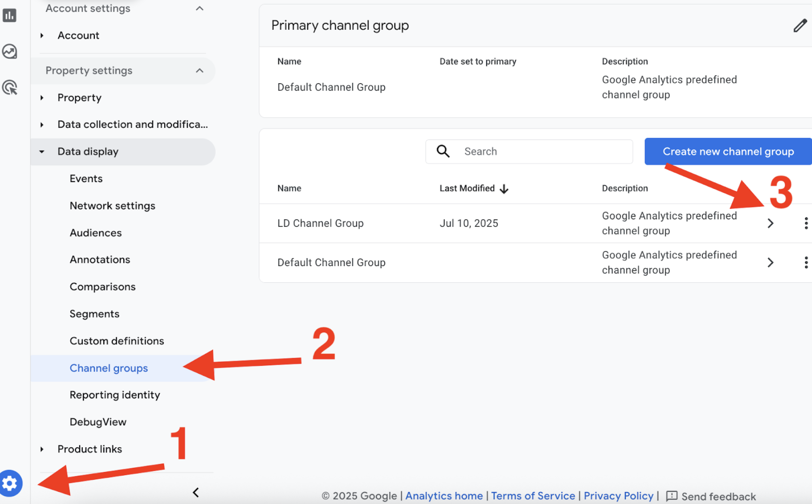This screenshot has height=504, width=812.
Task: Open LD Channel Group details chevron
Action: [771, 223]
